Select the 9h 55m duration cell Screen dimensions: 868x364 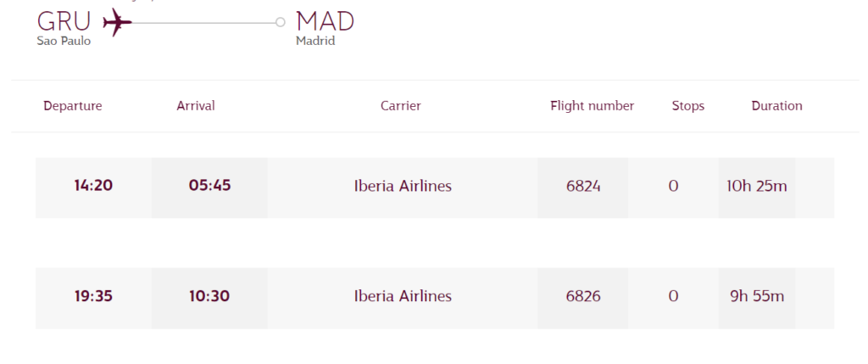click(757, 297)
